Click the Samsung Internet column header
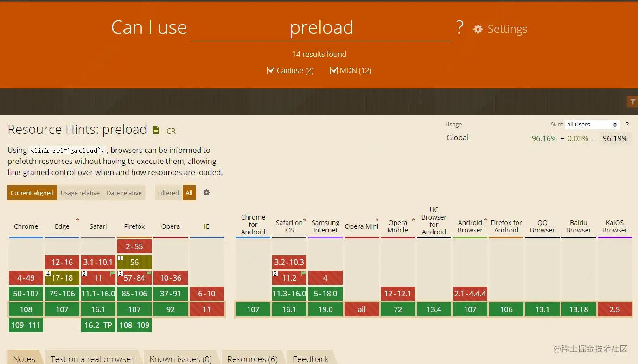This screenshot has width=638, height=364. 325,226
